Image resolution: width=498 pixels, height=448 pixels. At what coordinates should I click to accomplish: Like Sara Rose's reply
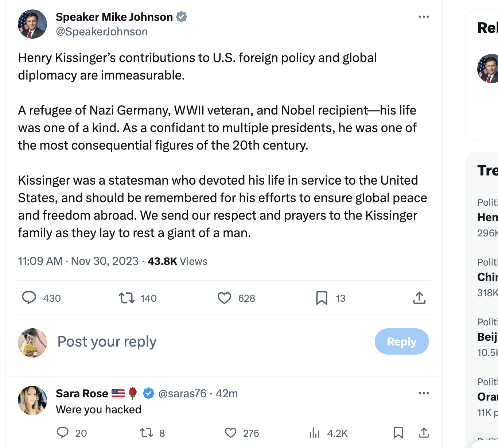(x=230, y=433)
